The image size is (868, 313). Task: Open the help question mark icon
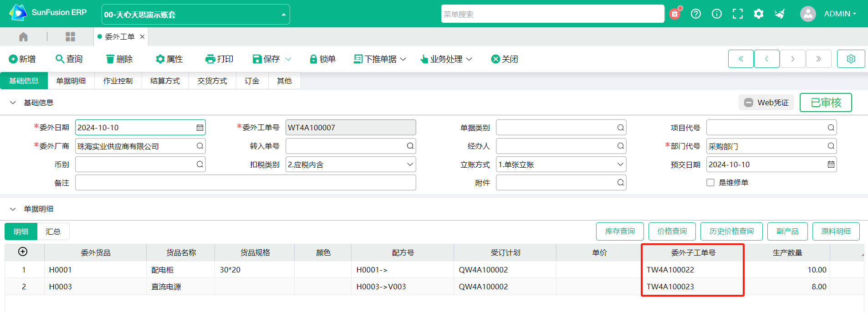click(x=696, y=14)
